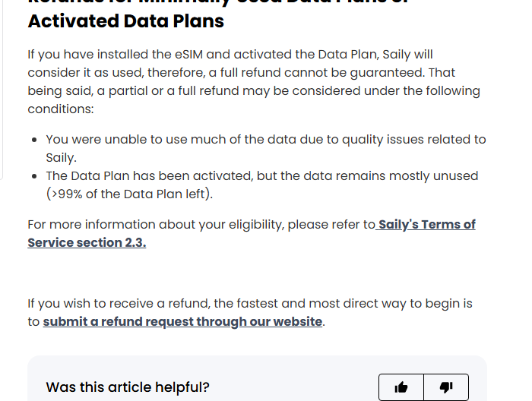The image size is (532, 401).
Task: Click the Activated Data Plans heading
Action: click(x=126, y=21)
